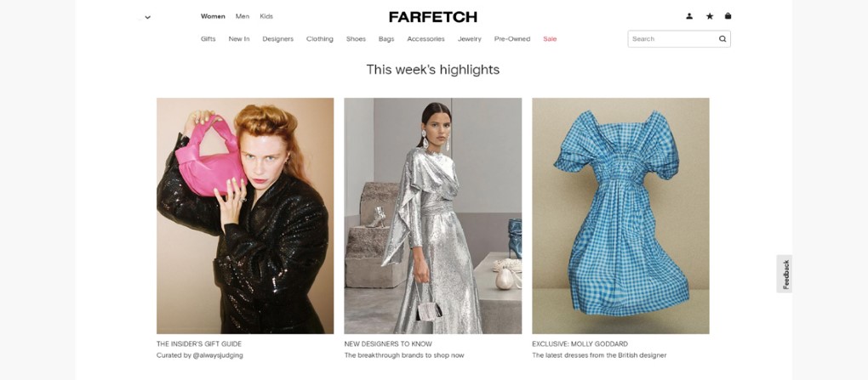868x380 pixels.
Task: Open the blue gingham dress image
Action: (620, 216)
